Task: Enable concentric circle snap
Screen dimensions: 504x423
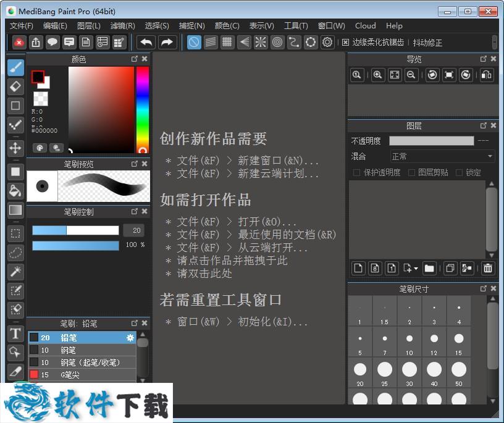Action: (277, 42)
